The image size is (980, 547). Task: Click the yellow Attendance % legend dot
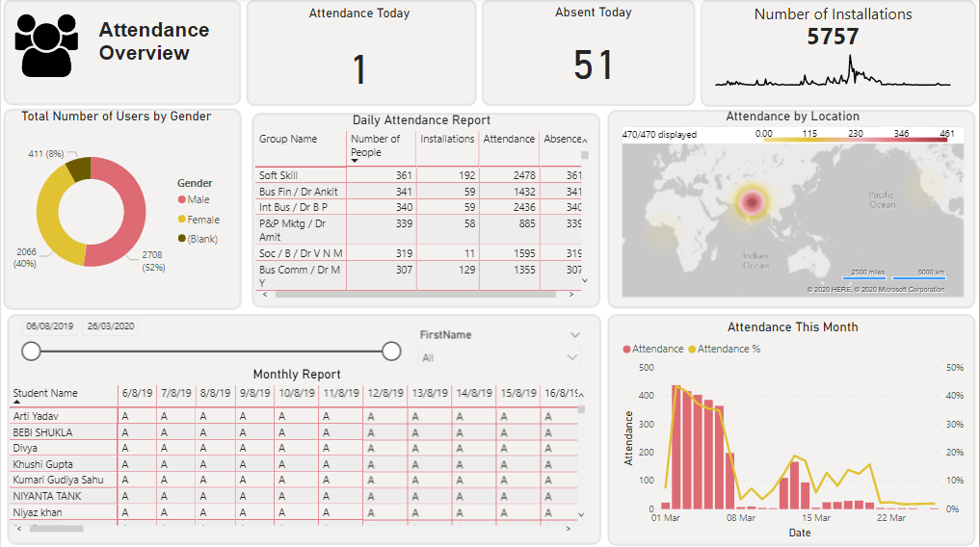692,349
